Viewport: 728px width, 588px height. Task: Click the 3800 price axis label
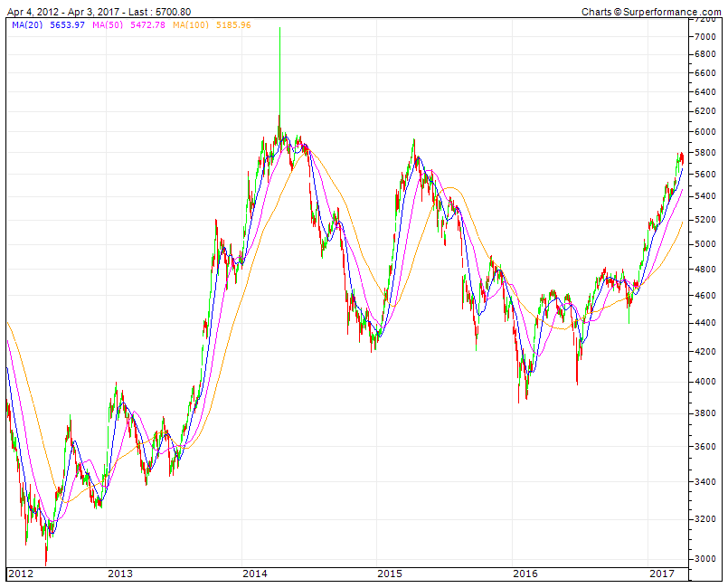pos(705,413)
